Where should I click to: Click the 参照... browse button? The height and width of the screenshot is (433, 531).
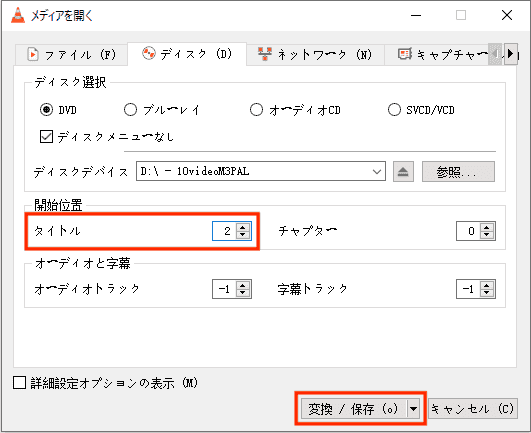(458, 172)
